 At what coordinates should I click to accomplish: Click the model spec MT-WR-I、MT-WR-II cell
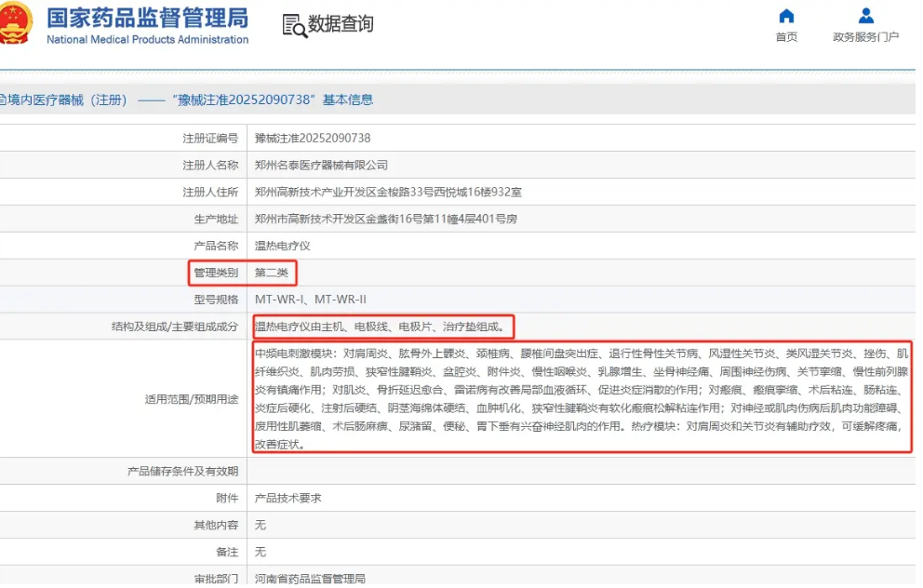[311, 300]
